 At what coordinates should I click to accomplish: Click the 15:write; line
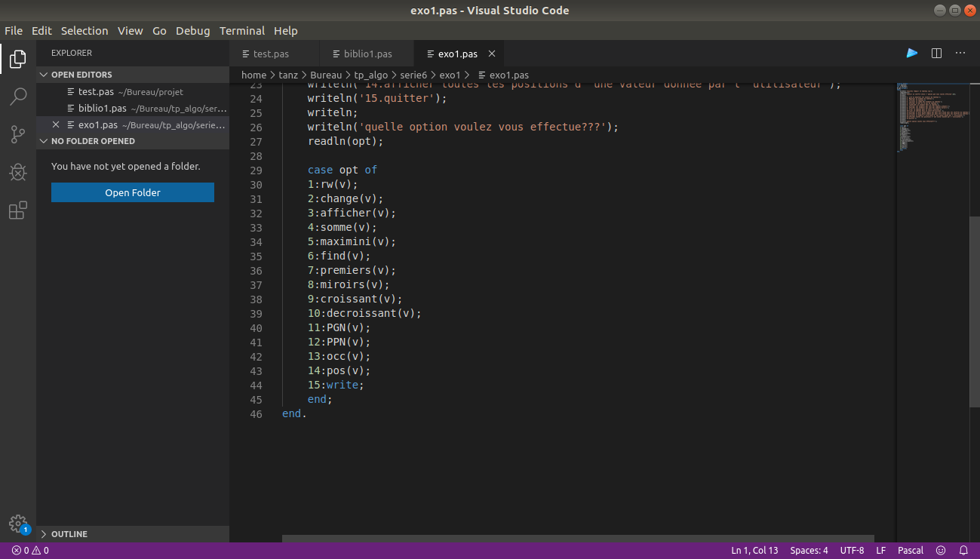click(x=336, y=385)
